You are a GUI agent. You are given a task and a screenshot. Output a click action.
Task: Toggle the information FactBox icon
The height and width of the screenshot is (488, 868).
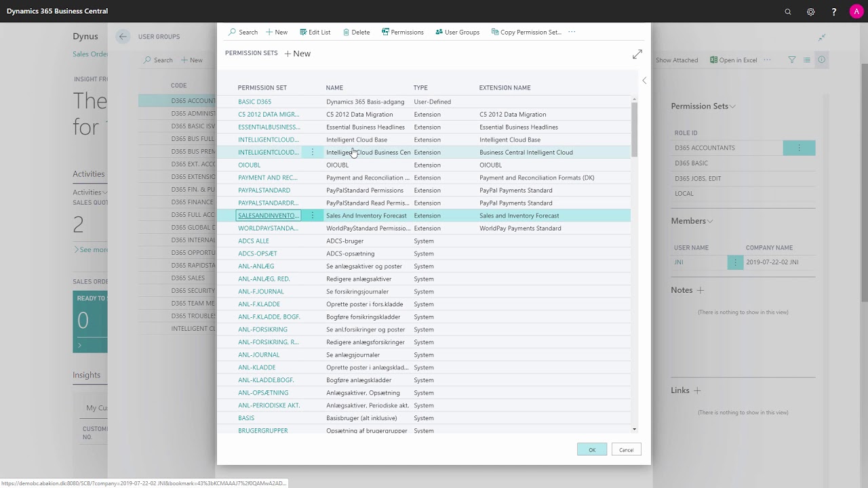(x=822, y=60)
